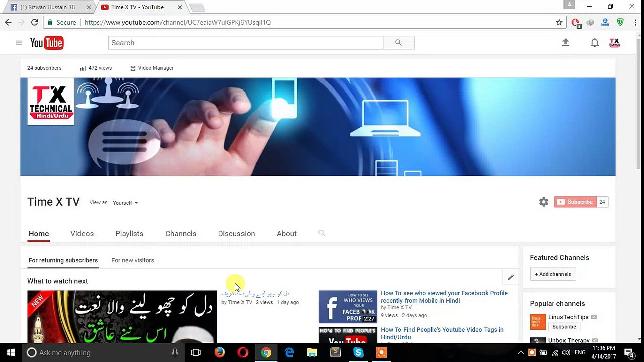
Task: Subscribe to LinusTechTips
Action: pos(564,327)
